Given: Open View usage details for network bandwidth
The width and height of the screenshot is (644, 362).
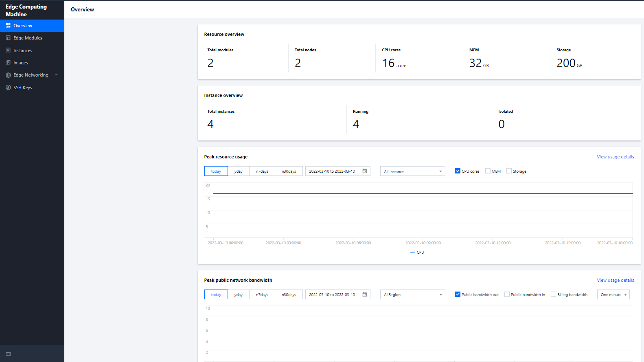Looking at the screenshot, I should [615, 280].
